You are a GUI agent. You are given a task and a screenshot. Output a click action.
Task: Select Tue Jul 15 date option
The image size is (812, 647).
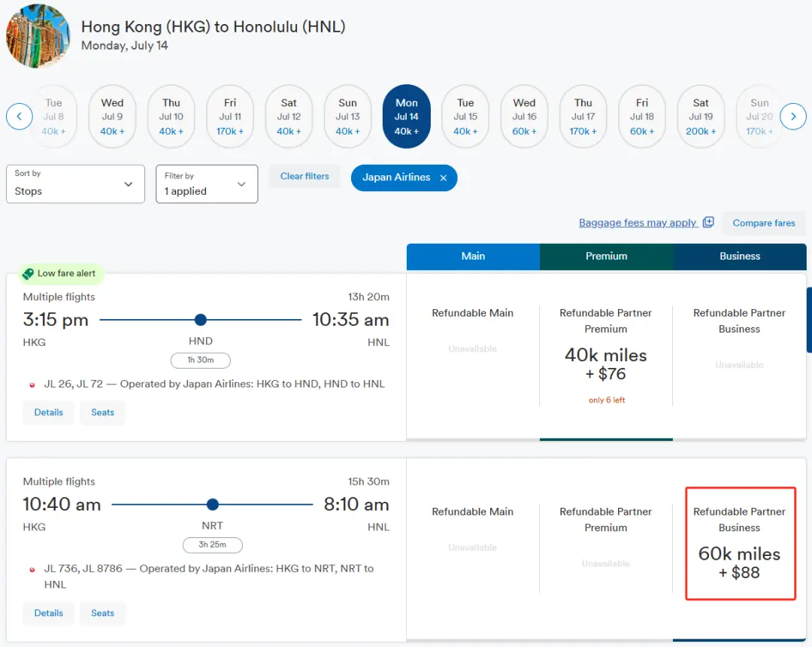click(465, 117)
